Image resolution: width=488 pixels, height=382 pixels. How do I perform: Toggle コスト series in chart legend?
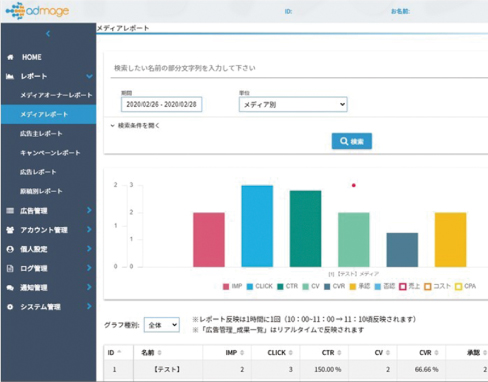click(437, 286)
